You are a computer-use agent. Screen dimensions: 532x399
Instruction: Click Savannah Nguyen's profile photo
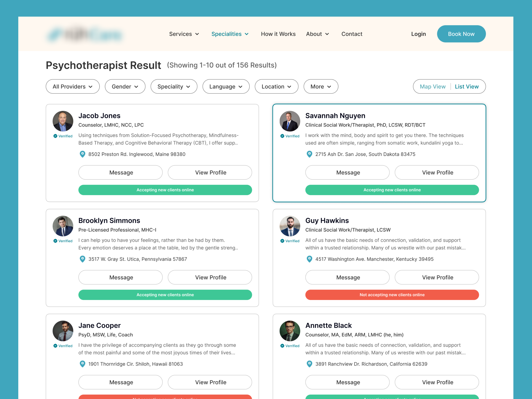click(290, 121)
